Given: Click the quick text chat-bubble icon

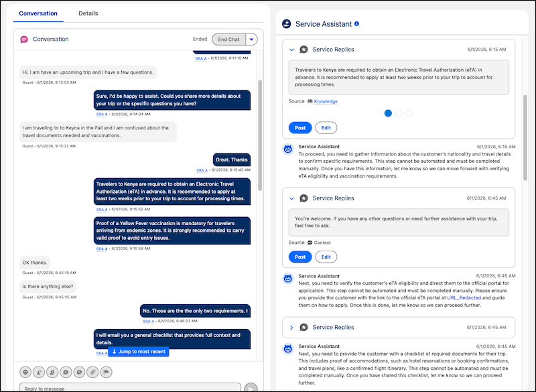Looking at the screenshot, I should click(66, 372).
